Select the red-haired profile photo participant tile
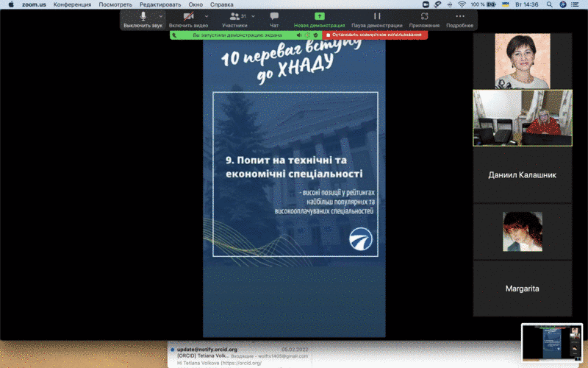Viewport: 588px width, 368px height. click(x=523, y=232)
